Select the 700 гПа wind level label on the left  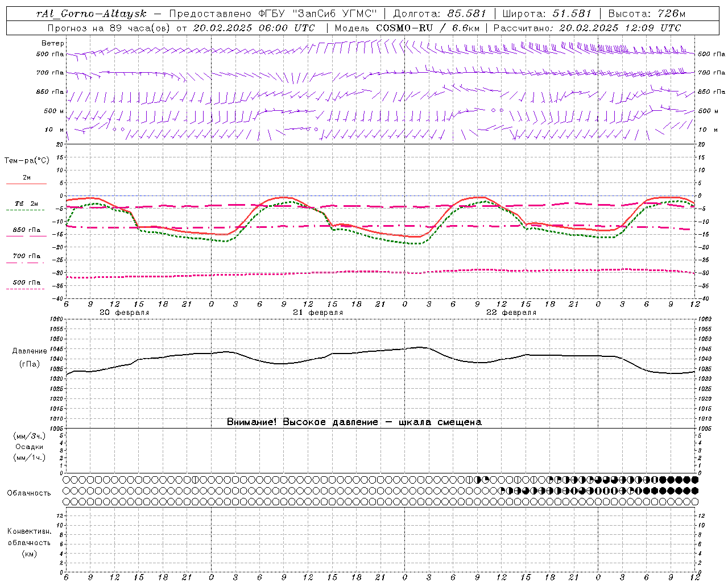coord(50,73)
